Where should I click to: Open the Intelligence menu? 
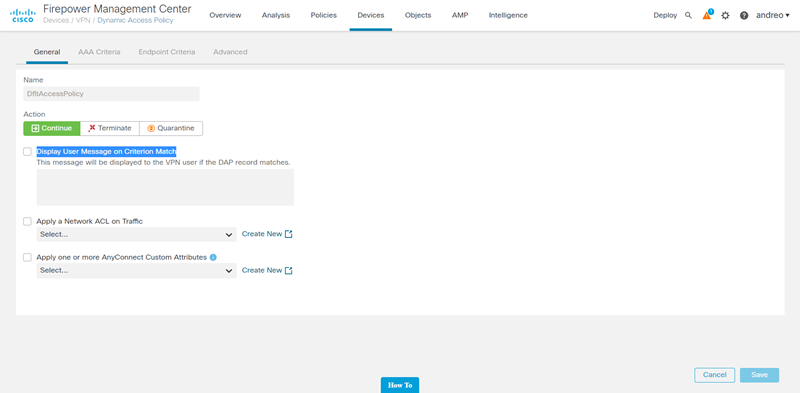click(x=508, y=15)
